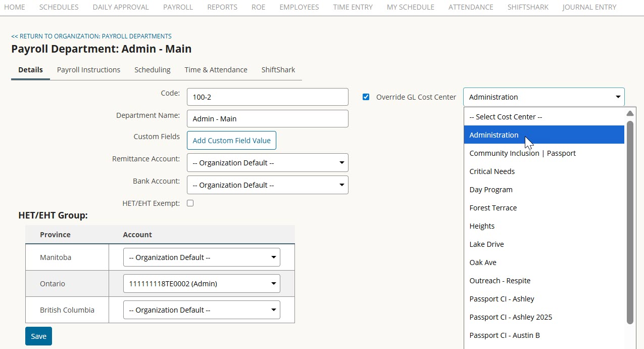Switch to the Scheduling tab
Screen dimensions: 644x349
click(153, 70)
